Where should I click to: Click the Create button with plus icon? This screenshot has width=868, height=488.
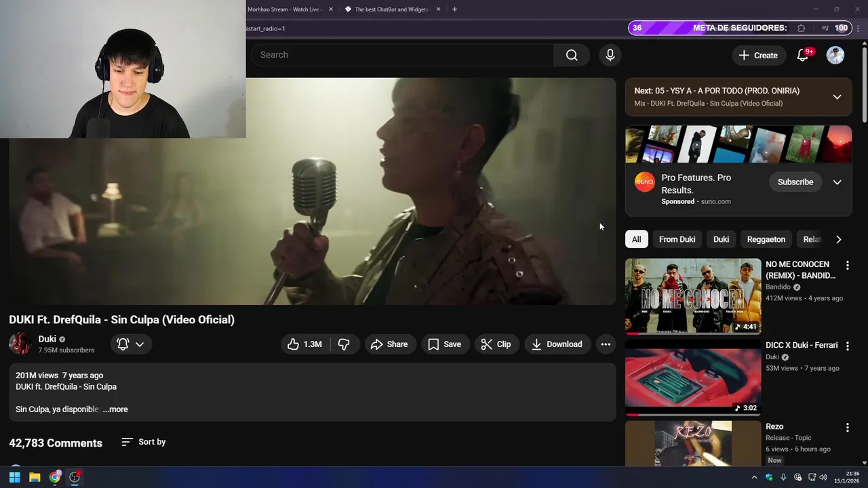pos(758,55)
